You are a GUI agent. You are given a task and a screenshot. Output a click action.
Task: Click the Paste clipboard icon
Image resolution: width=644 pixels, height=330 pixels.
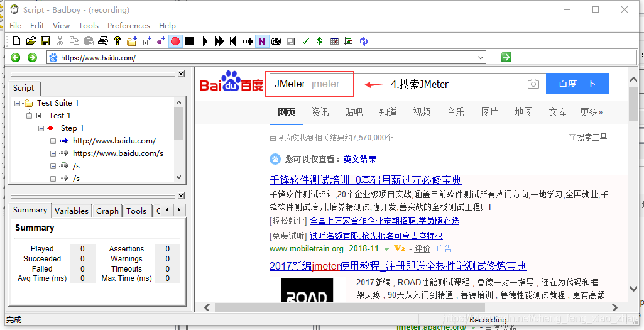pyautogui.click(x=89, y=41)
